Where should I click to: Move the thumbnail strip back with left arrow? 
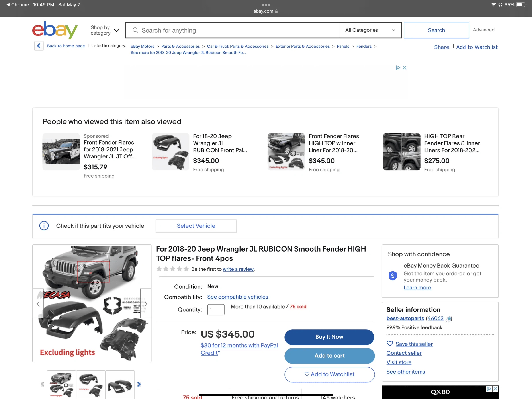click(x=43, y=384)
